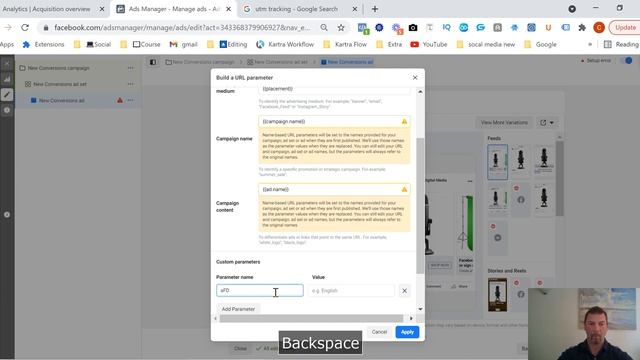Open the Reading list
Viewport: 640px width, 360px height.
[621, 44]
